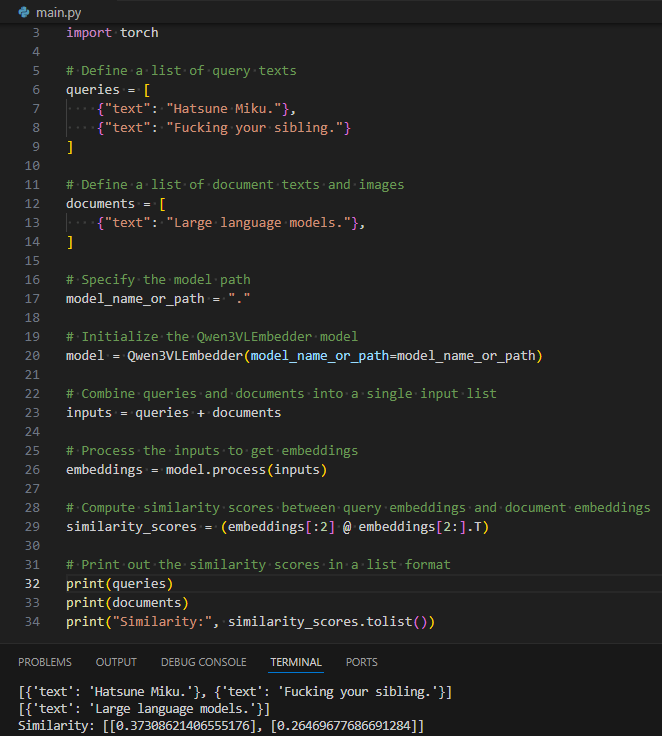Image resolution: width=662 pixels, height=736 pixels.
Task: Click the comment '# Define a list of query texts'
Action: [x=181, y=70]
